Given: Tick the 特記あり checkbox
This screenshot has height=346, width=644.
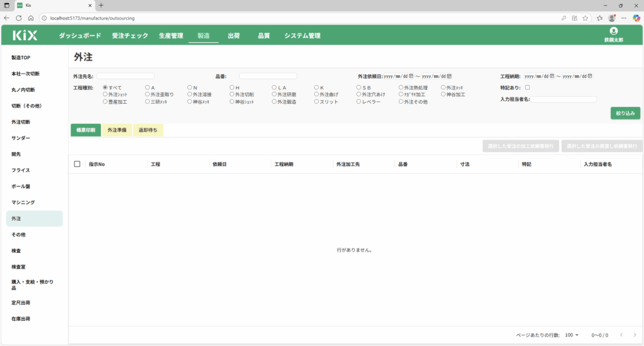Looking at the screenshot, I should pos(528,87).
